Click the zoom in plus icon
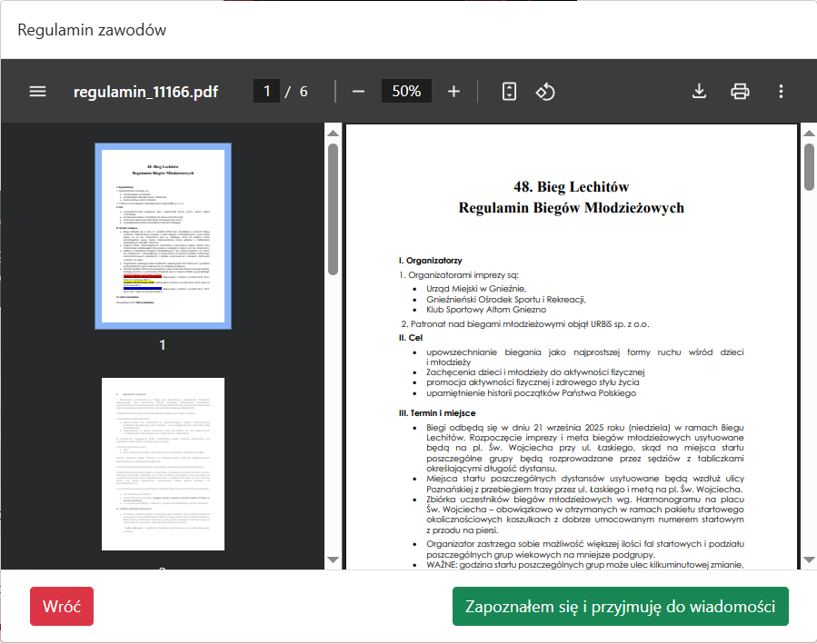This screenshot has height=644, width=817. 453,92
